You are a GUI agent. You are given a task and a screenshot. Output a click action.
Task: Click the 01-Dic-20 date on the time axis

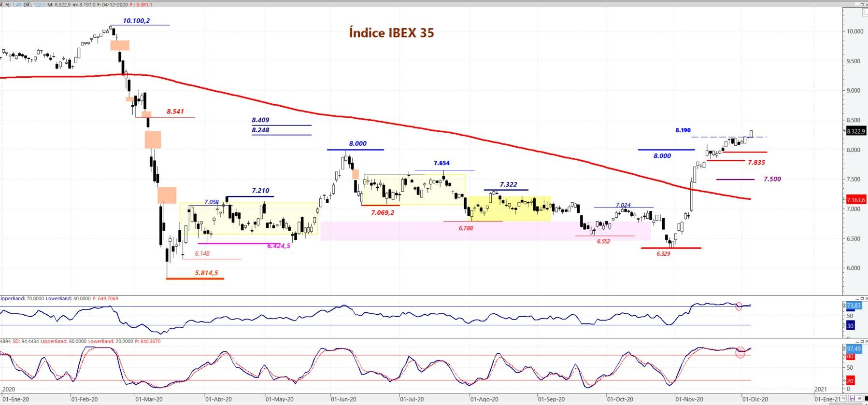point(755,399)
